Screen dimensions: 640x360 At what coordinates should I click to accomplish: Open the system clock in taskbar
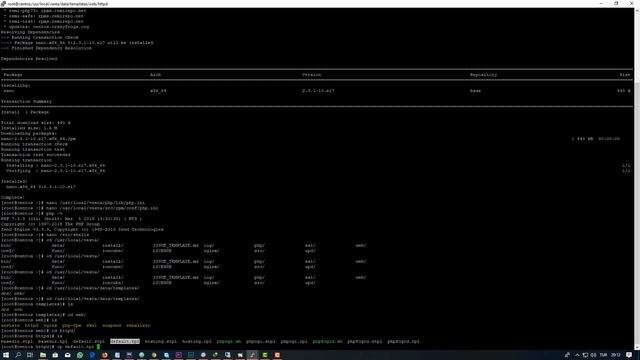click(616, 355)
